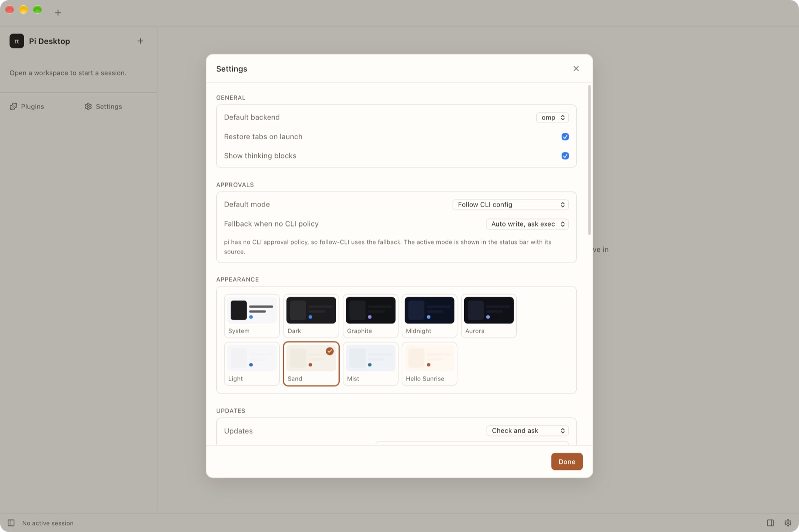The image size is (799, 532).
Task: Open Fallback Auto write, ask exec dropdown
Action: (x=527, y=224)
